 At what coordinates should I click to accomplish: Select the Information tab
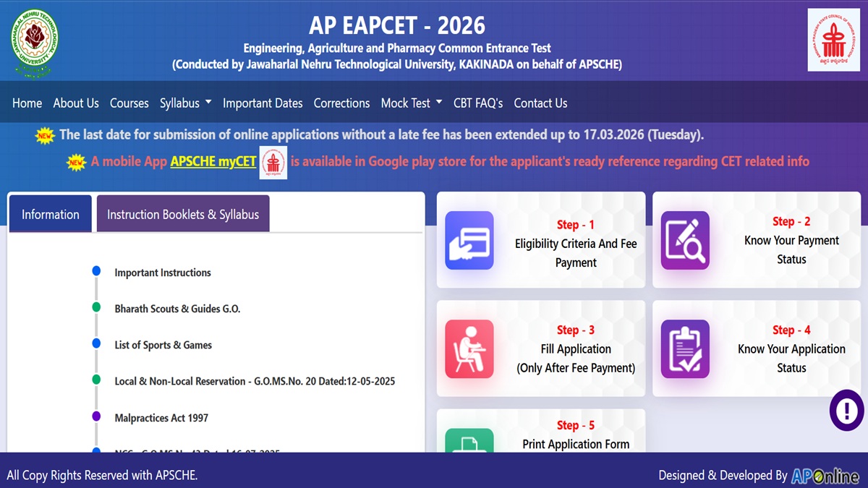[50, 214]
